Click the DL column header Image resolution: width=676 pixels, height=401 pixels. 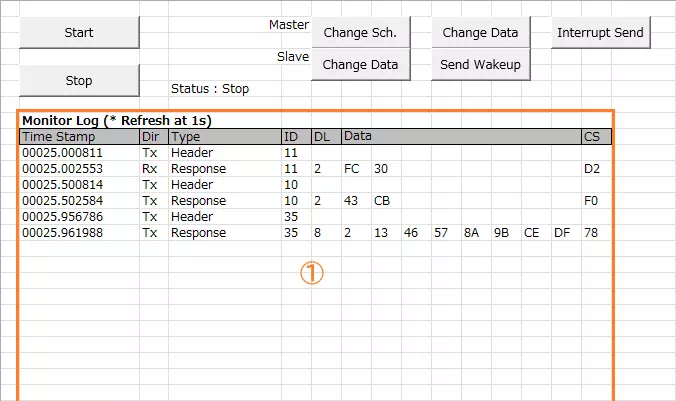click(x=321, y=136)
